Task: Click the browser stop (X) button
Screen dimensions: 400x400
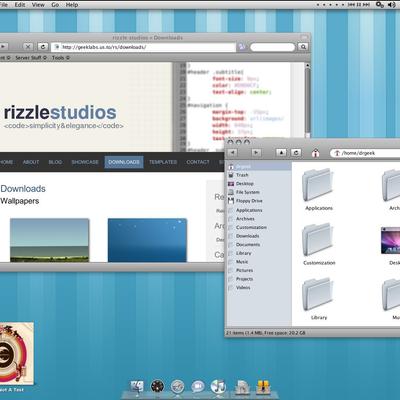Action: 28,47
